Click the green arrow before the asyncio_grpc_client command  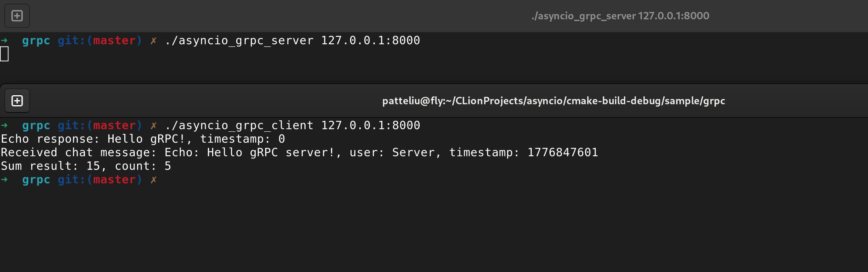(x=5, y=125)
